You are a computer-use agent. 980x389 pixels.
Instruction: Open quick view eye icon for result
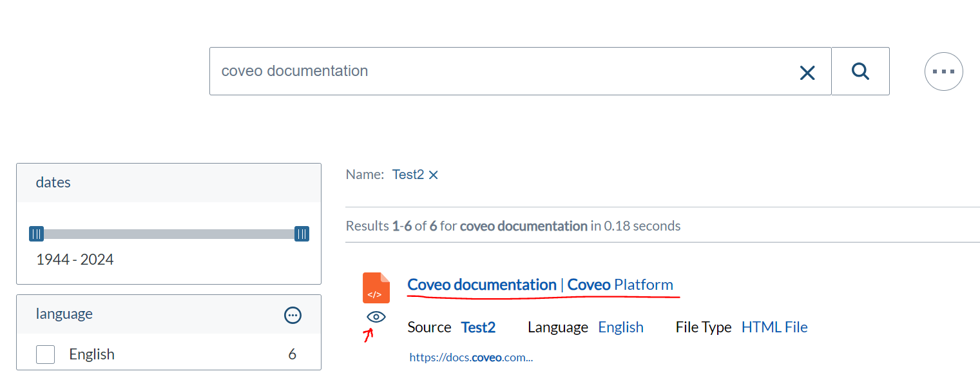pos(376,317)
